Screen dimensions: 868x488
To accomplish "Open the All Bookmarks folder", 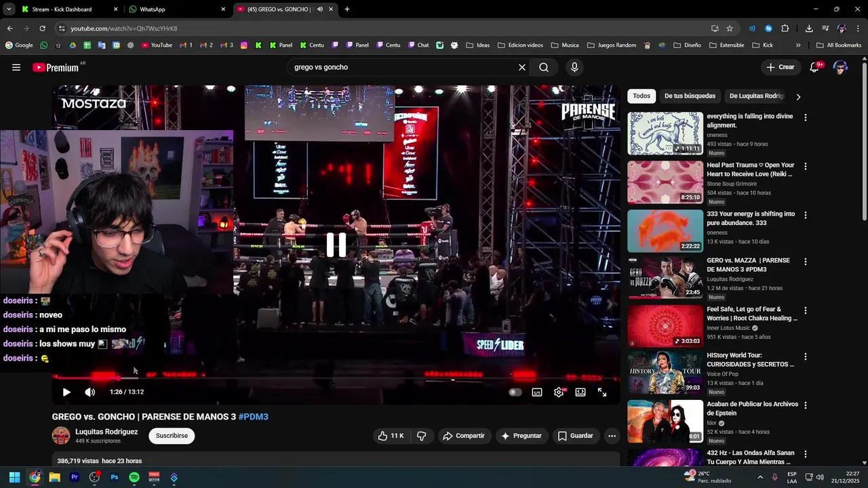I will coord(839,45).
